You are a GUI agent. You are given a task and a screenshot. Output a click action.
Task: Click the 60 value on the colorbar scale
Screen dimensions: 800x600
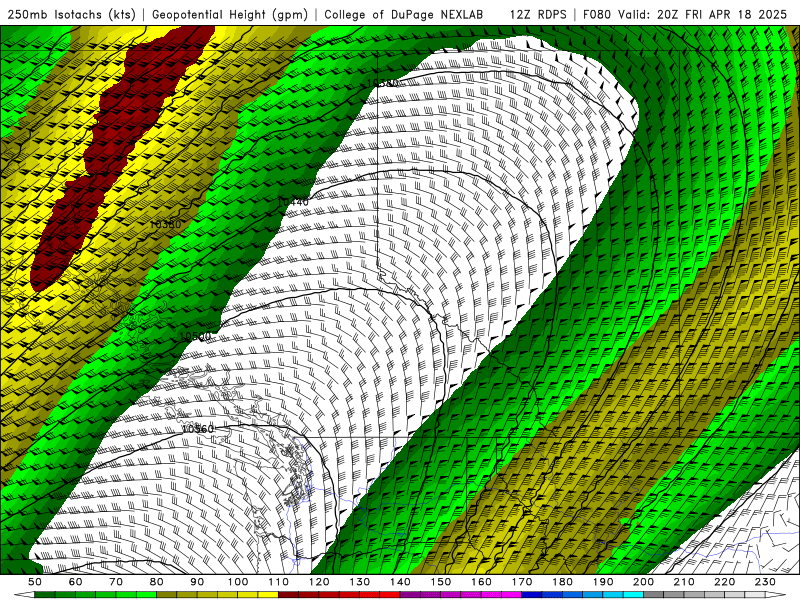[x=76, y=582]
